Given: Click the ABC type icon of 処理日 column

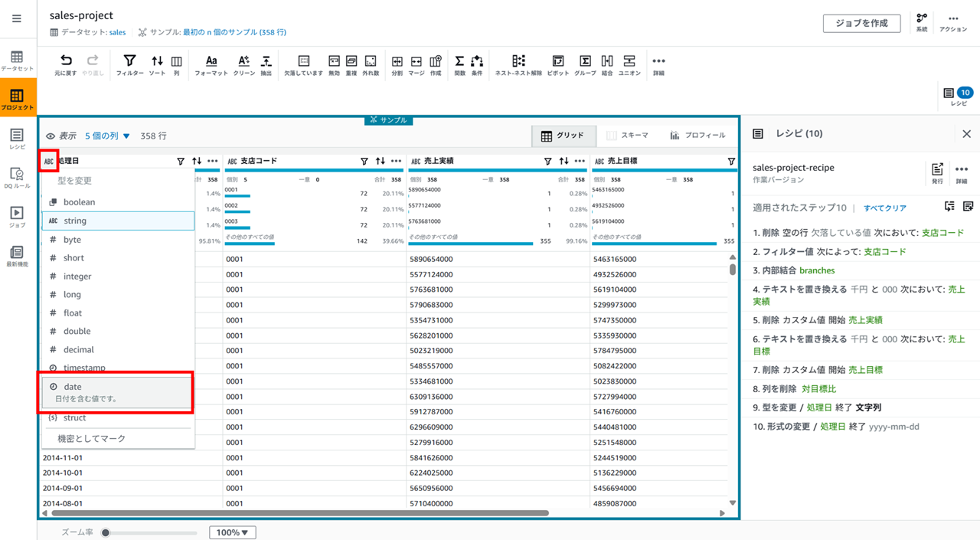Looking at the screenshot, I should [x=49, y=161].
